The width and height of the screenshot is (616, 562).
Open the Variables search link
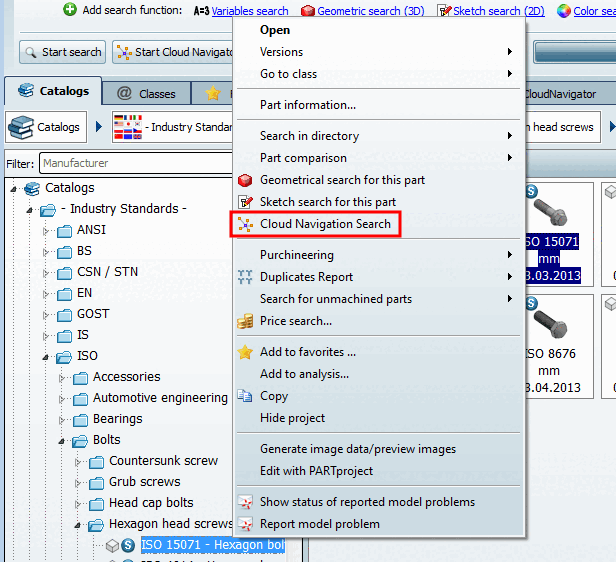[250, 11]
